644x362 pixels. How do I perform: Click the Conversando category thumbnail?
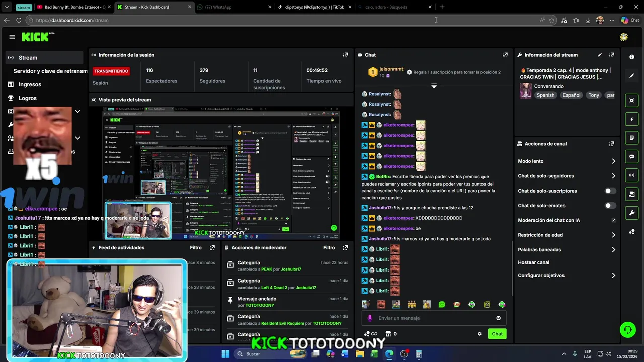pos(526,90)
